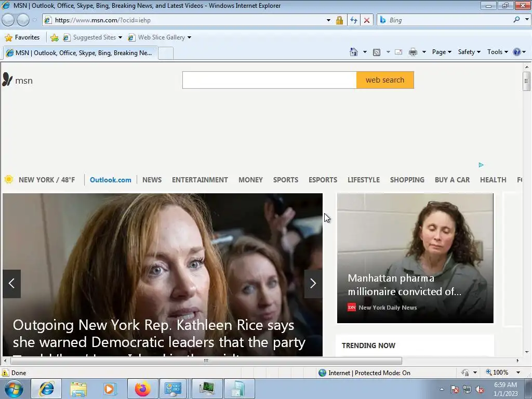Open Manhattan pharma millionaire story thumbnail
This screenshot has height=399, width=532.
click(415, 258)
